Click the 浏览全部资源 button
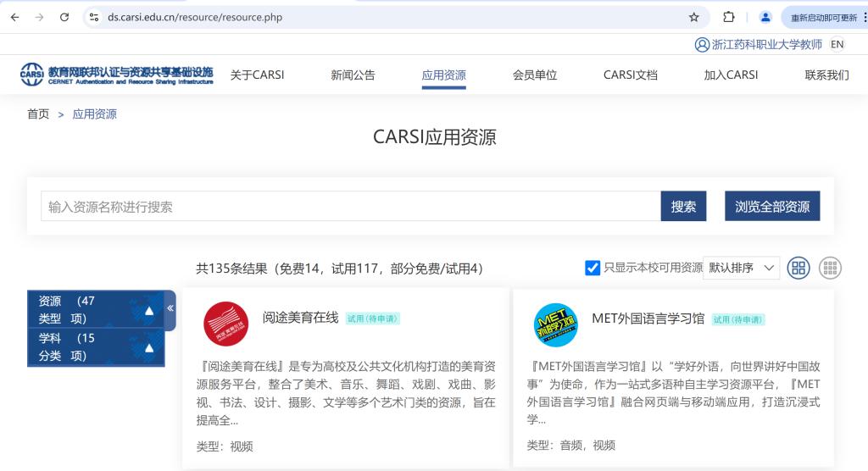Image resolution: width=868 pixels, height=471 pixels. click(772, 207)
